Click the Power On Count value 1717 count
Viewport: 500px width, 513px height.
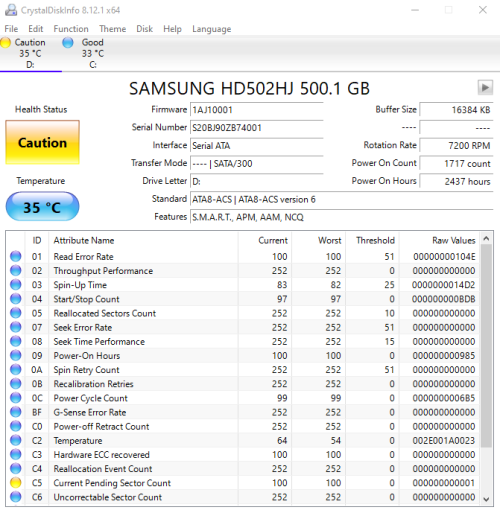point(456,164)
